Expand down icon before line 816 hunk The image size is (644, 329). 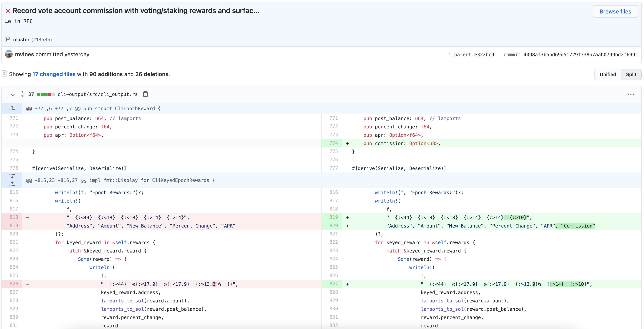point(12,176)
